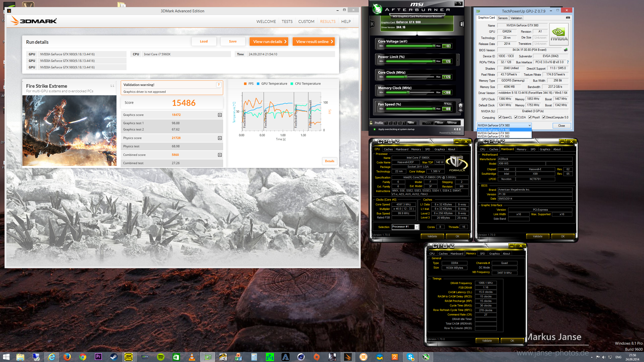Click Validate in CPU-Z mainboard window
The image size is (644, 362).
click(x=538, y=236)
